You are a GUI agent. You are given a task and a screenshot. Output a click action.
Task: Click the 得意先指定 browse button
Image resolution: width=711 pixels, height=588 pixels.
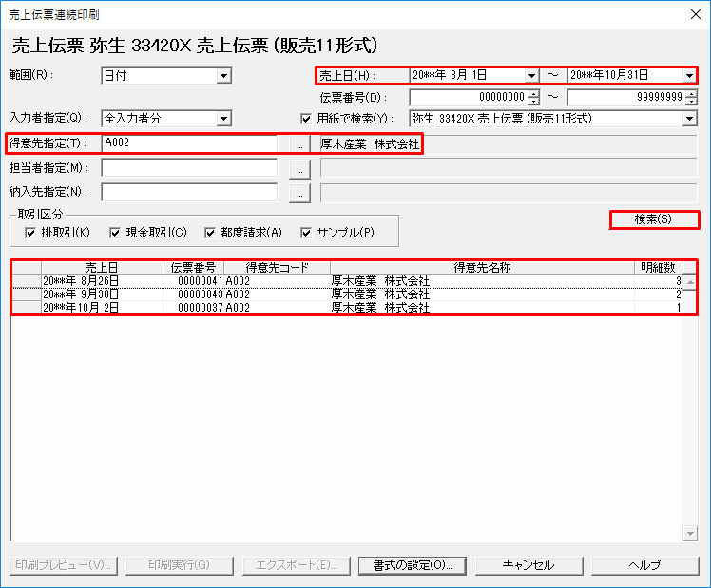[299, 144]
